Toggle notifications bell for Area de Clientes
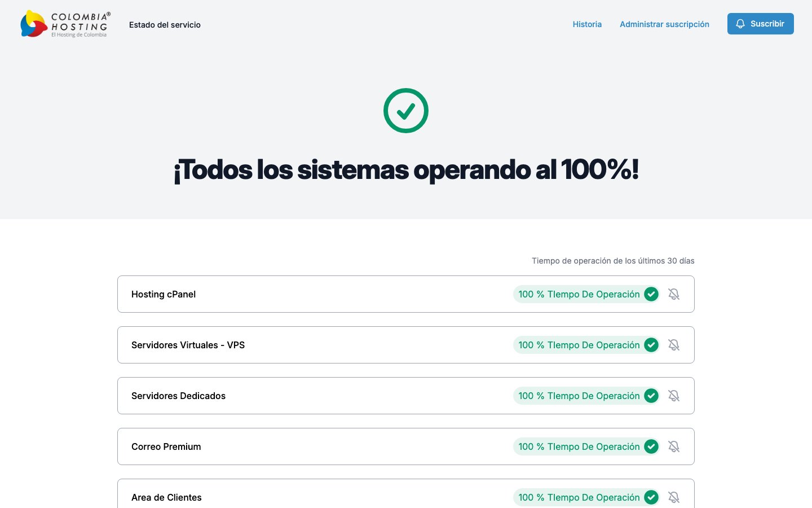The height and width of the screenshot is (508, 812). (674, 497)
